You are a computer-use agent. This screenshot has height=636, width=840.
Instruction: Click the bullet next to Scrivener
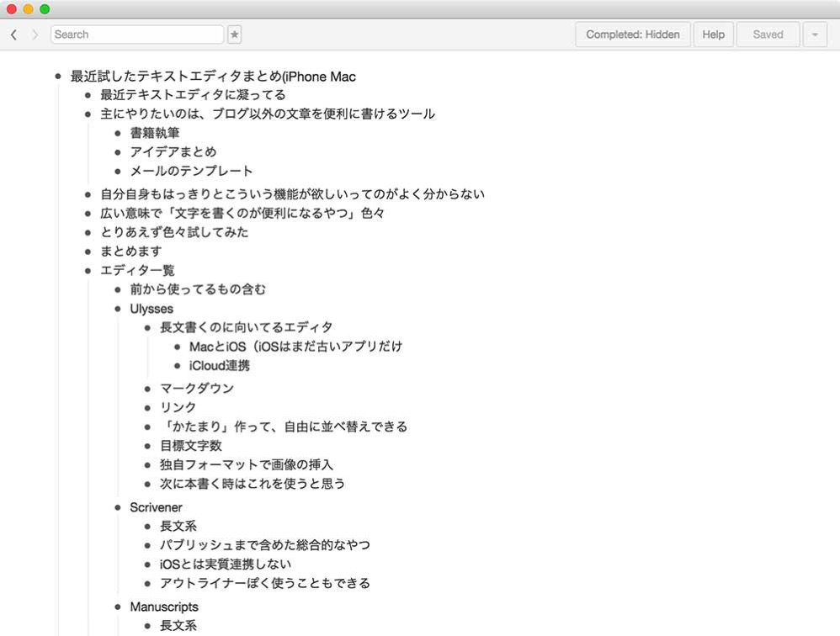click(118, 507)
